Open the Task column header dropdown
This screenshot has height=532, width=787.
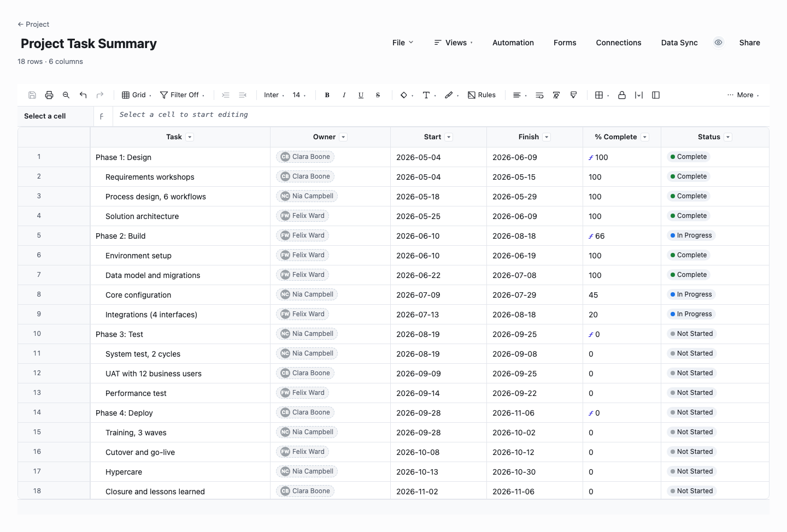click(190, 137)
